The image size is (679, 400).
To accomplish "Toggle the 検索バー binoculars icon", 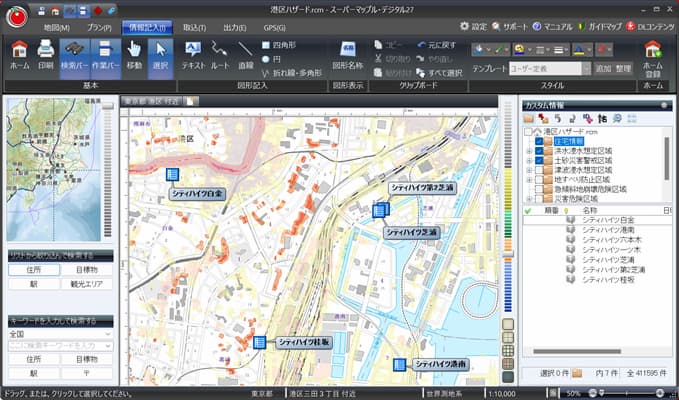I will [75, 55].
